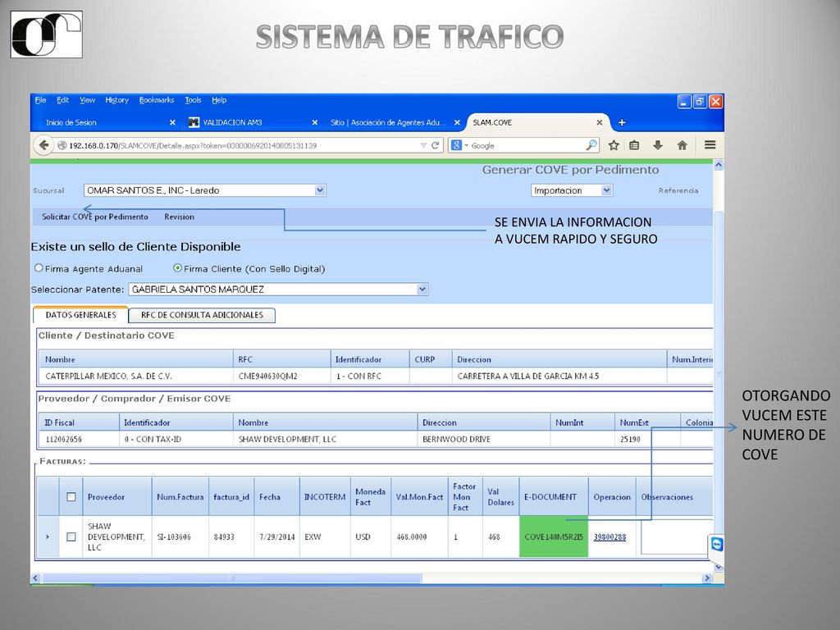Image resolution: width=840 pixels, height=630 pixels.
Task: Click the horizontal scrollbar left arrow
Action: coord(36,578)
